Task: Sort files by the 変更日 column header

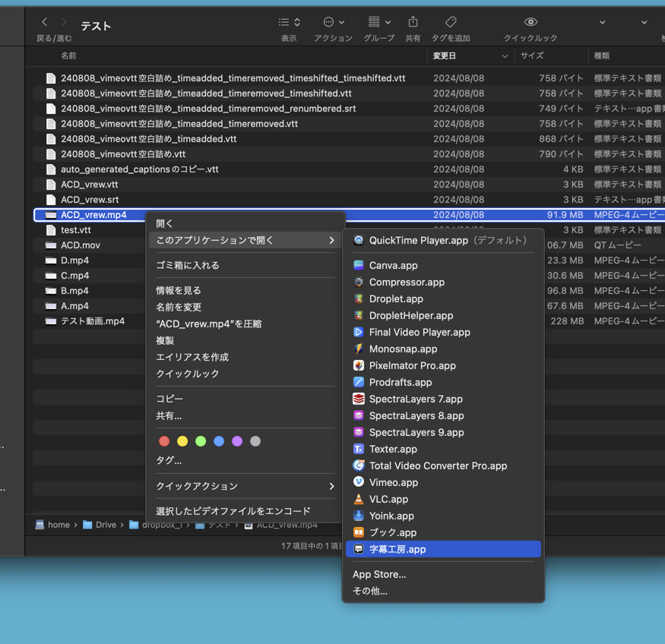Action: [445, 56]
